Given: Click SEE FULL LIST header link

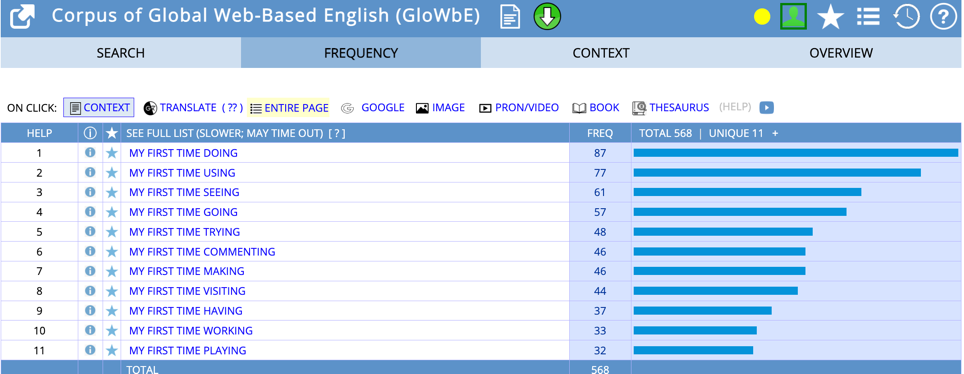Looking at the screenshot, I should (225, 133).
